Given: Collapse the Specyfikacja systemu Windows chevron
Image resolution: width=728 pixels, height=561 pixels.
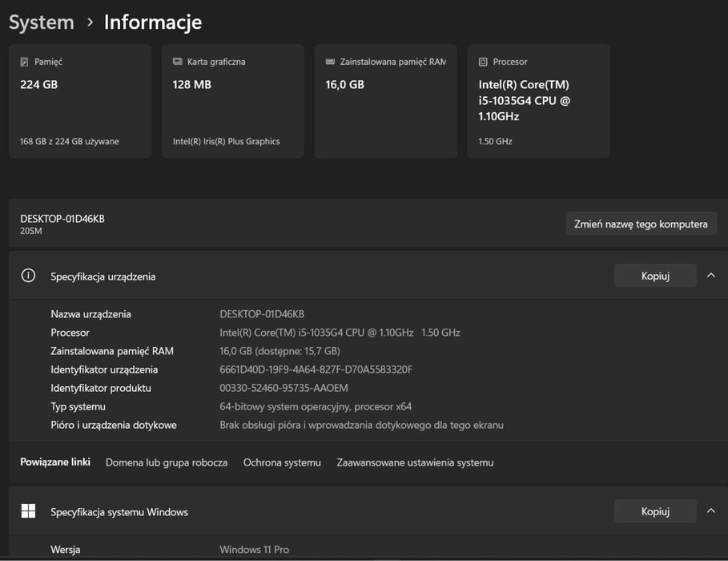Looking at the screenshot, I should click(711, 511).
